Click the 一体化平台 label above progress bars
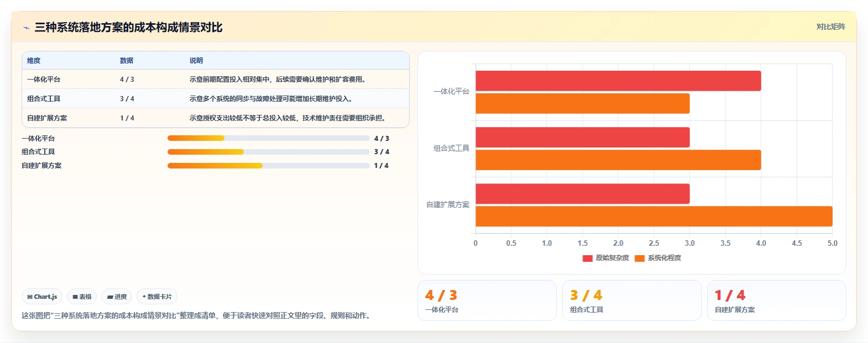The image size is (868, 343). [38, 139]
